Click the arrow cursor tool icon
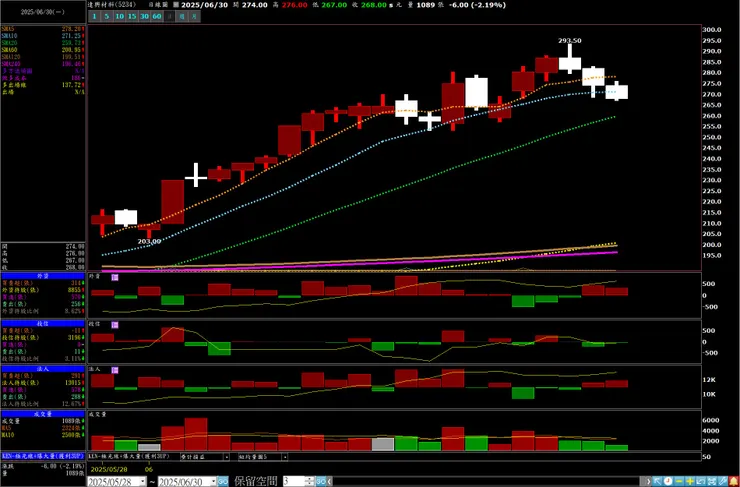This screenshot has height=487, width=740. (x=657, y=481)
